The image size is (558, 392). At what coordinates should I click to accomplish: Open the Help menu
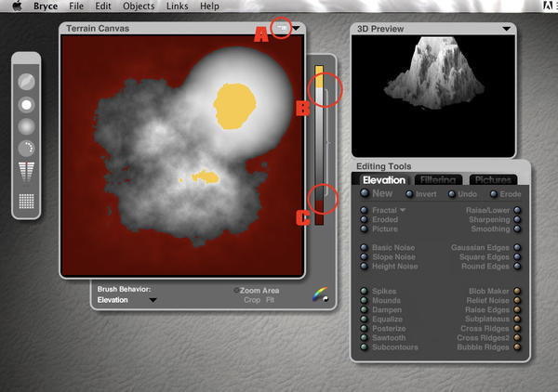click(209, 7)
